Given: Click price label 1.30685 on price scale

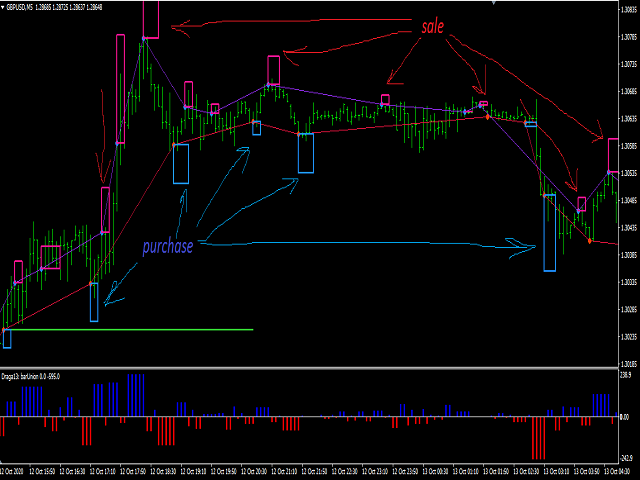Looking at the screenshot, I should (629, 91).
